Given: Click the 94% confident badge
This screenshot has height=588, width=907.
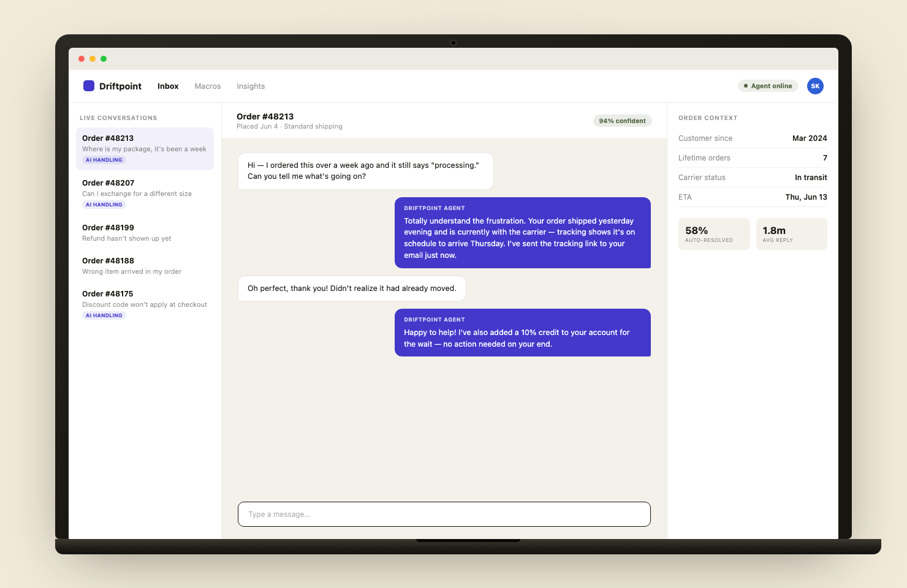Looking at the screenshot, I should click(622, 121).
